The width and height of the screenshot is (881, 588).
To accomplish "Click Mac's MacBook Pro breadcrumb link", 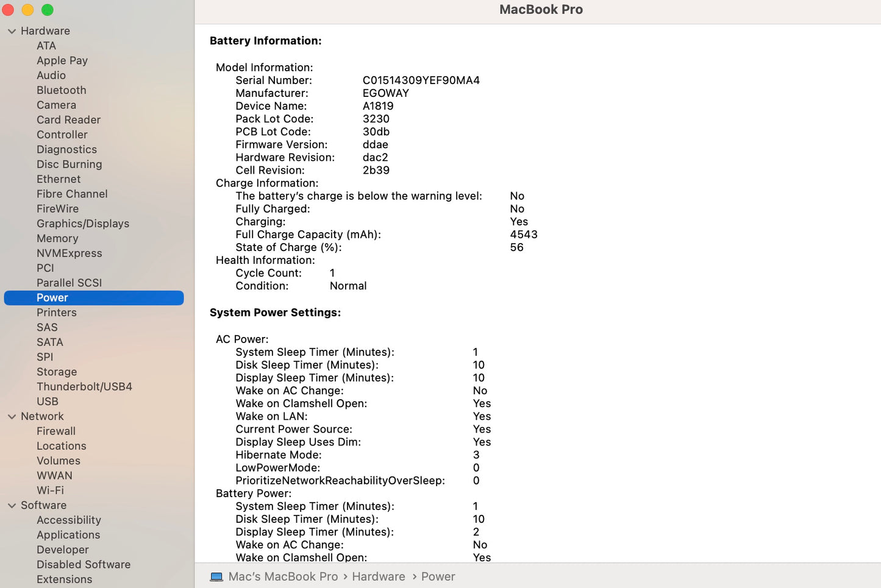I will point(284,576).
